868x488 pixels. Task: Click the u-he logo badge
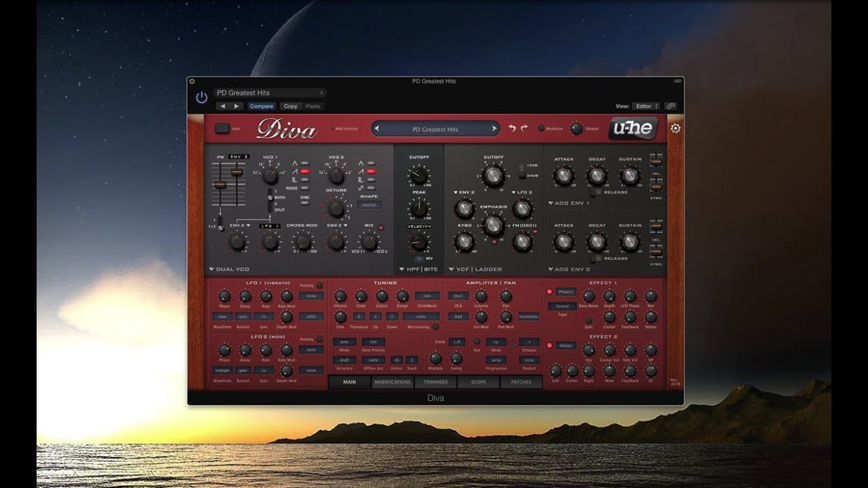click(633, 128)
